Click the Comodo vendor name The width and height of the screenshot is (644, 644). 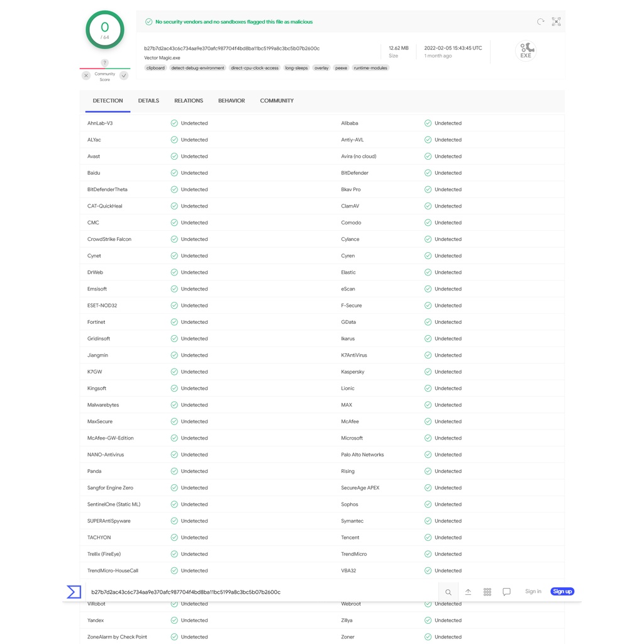point(351,223)
